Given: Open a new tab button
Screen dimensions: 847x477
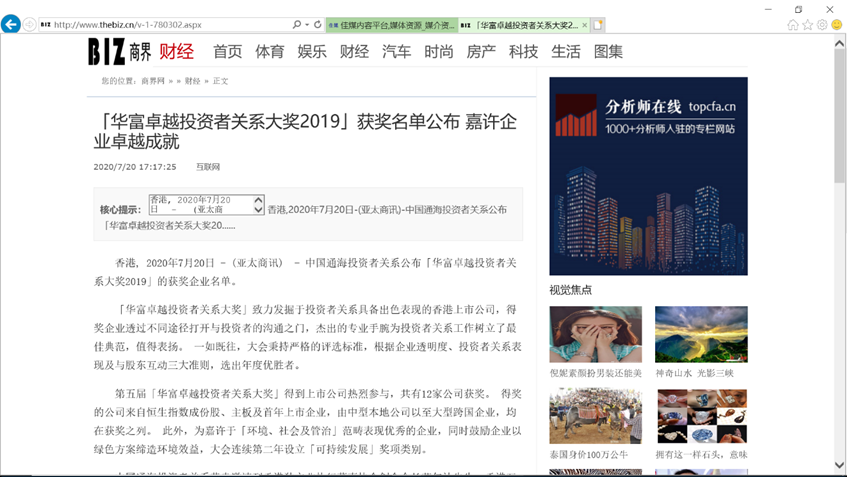Looking at the screenshot, I should (598, 25).
